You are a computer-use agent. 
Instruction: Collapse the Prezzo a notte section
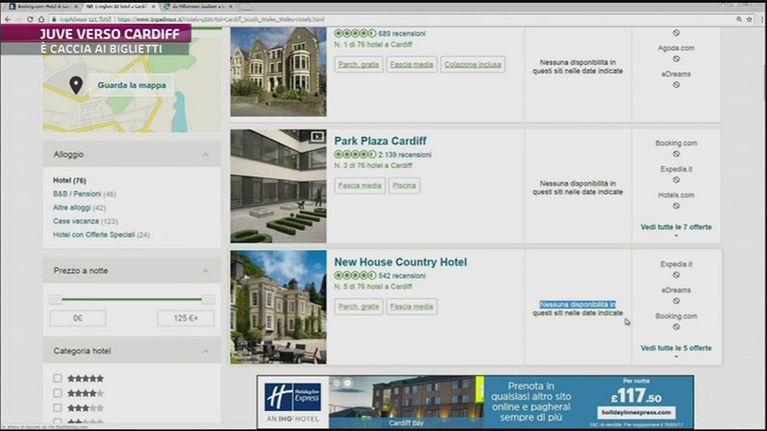coord(206,271)
